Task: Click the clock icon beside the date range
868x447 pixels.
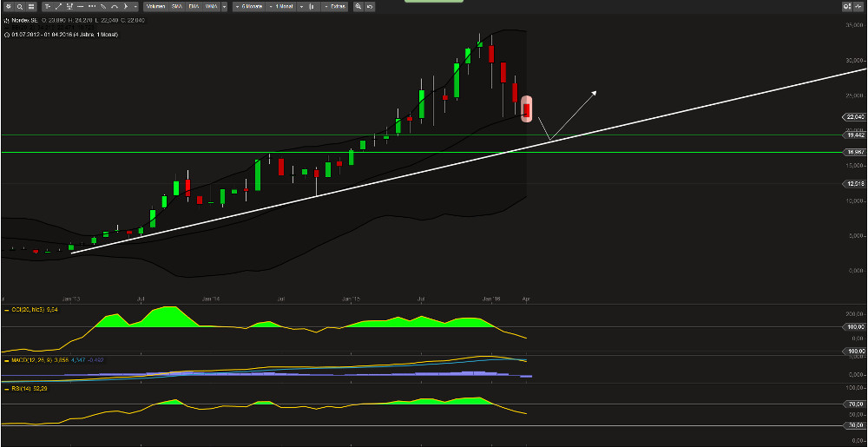Action: point(7,35)
